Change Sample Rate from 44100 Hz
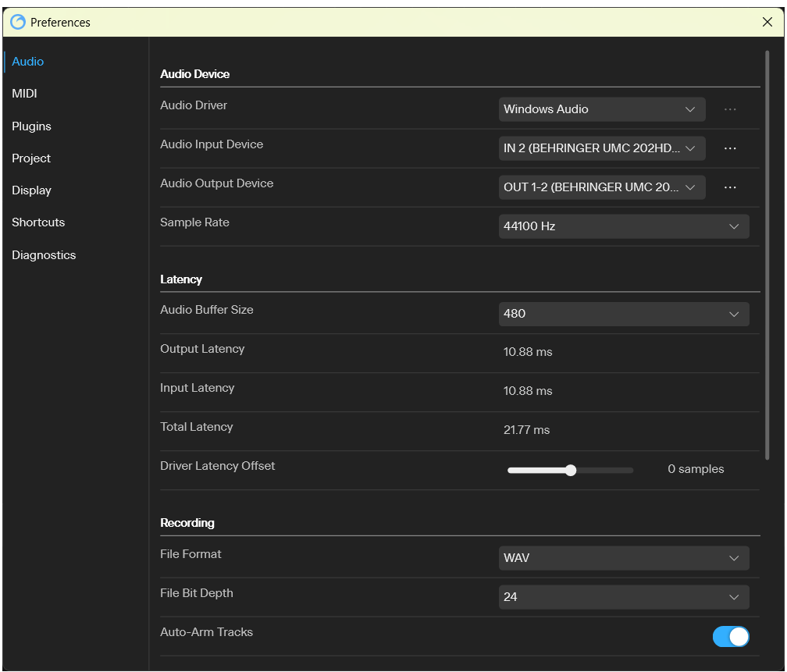This screenshot has height=672, width=787. click(x=623, y=226)
